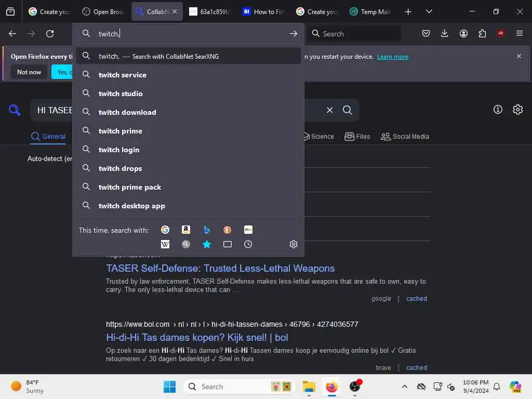Switch to How to Fix tab
This screenshot has height=399, width=532.
coord(263,11)
